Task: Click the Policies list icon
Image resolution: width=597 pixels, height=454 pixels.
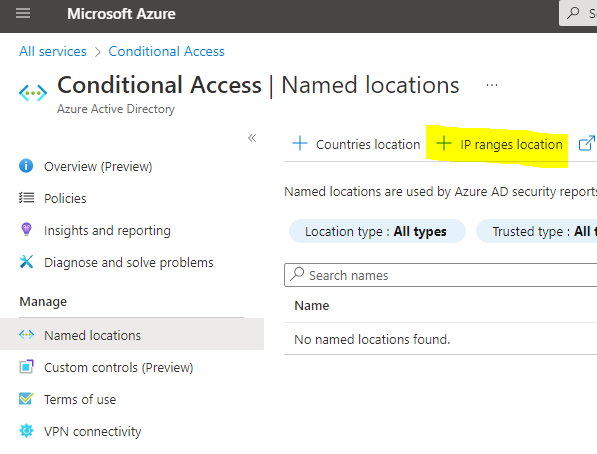Action: tap(26, 198)
